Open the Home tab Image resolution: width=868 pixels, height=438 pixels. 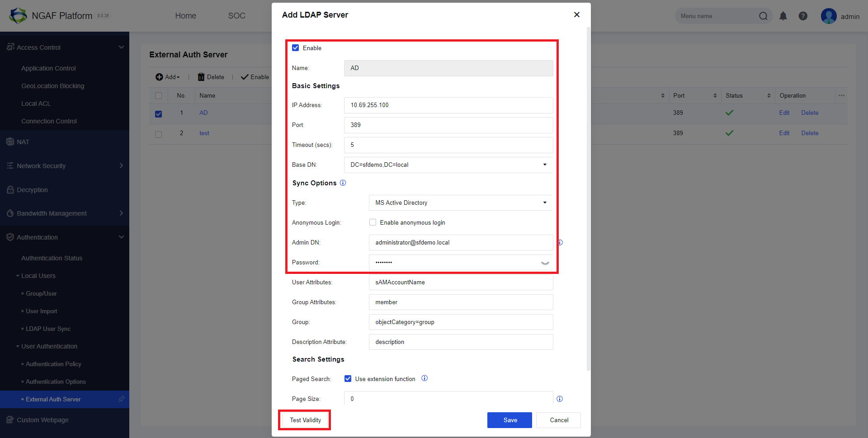coord(186,16)
